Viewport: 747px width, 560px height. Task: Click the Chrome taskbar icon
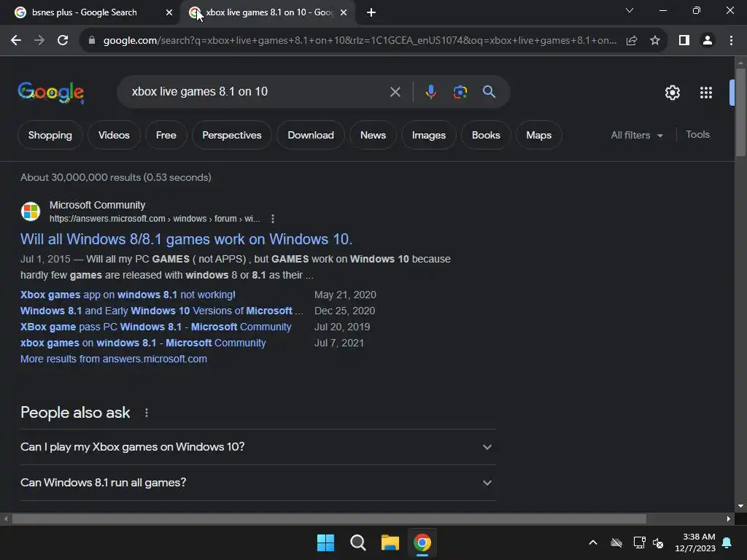click(422, 542)
